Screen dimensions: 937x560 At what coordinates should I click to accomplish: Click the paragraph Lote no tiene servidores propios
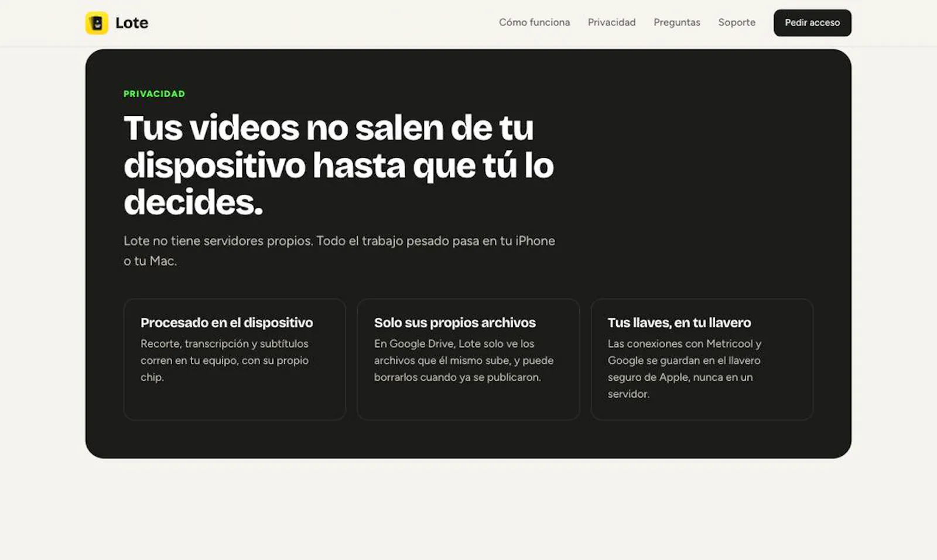coord(339,250)
